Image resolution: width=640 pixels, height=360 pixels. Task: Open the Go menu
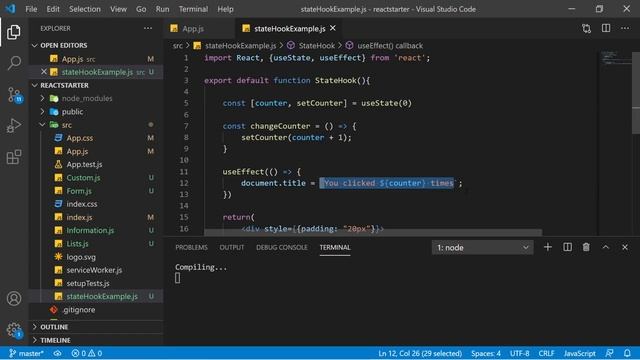(x=141, y=9)
